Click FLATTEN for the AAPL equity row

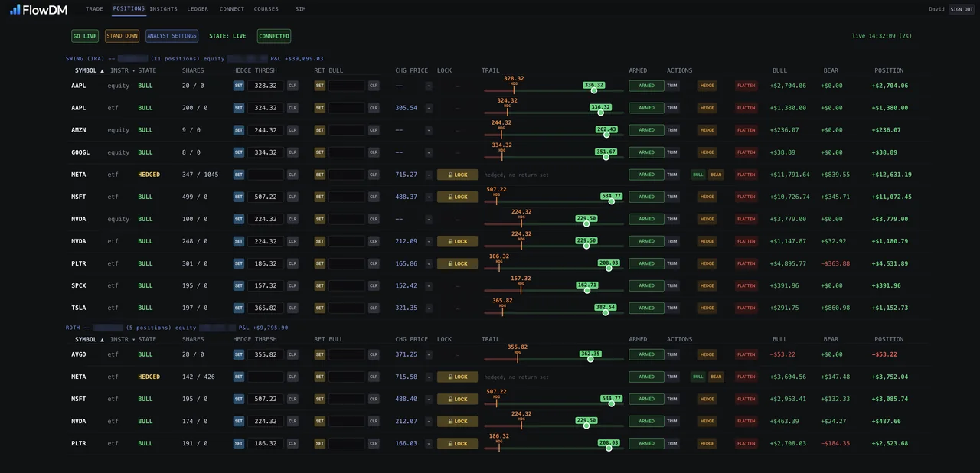pyautogui.click(x=746, y=86)
